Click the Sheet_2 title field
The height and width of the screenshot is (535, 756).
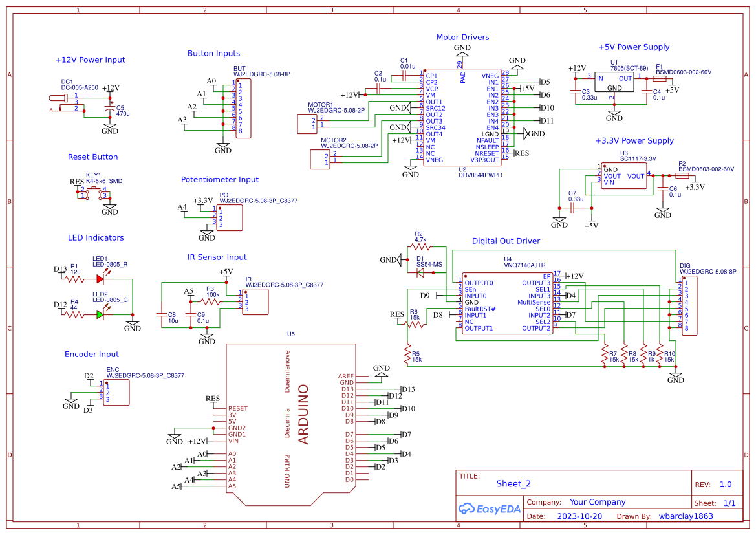point(512,483)
